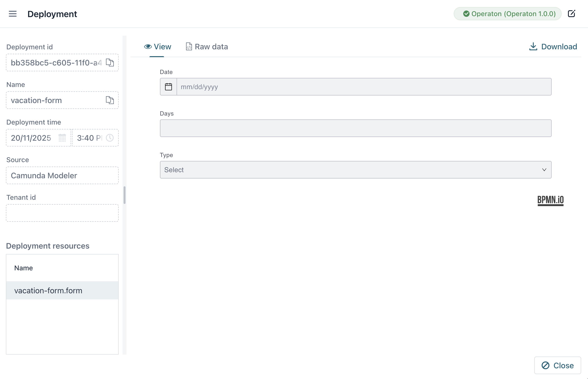The height and width of the screenshot is (379, 588).
Task: Open the Date field calendar picker
Action: coord(168,87)
